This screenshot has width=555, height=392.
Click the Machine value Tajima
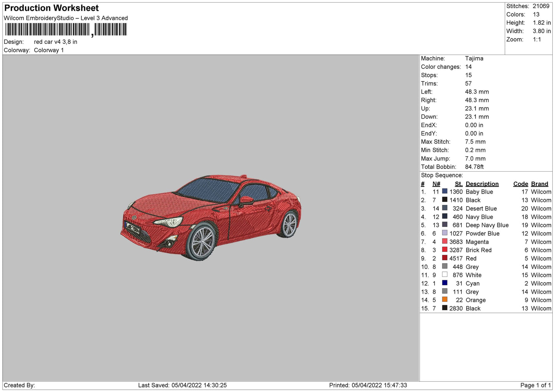tap(474, 58)
